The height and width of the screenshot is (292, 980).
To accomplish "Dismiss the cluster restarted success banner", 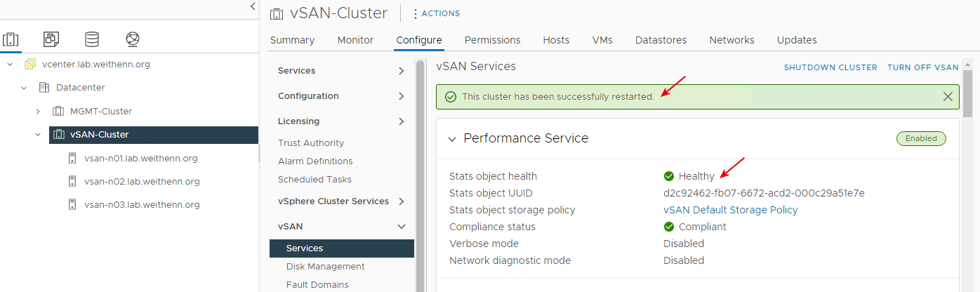I will point(948,97).
